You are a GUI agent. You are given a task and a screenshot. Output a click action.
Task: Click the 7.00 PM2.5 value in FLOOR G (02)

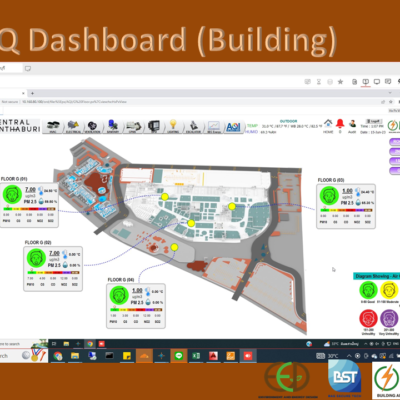tap(54, 253)
